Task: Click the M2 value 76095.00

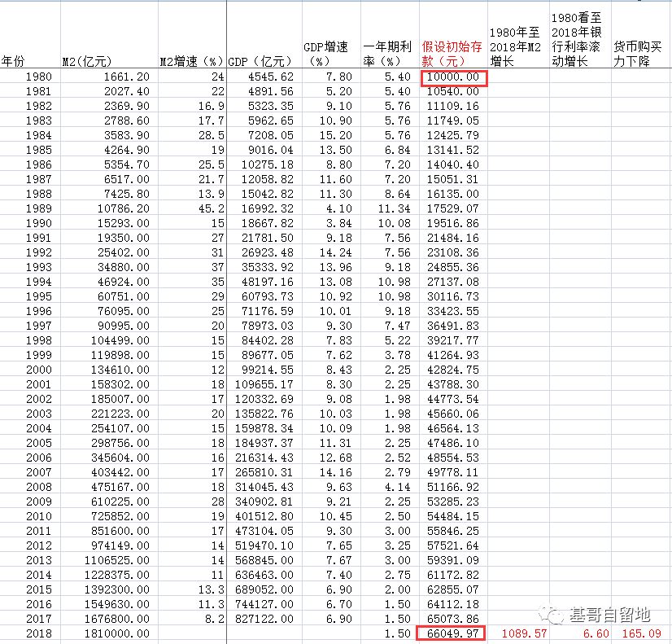Action: pos(124,311)
